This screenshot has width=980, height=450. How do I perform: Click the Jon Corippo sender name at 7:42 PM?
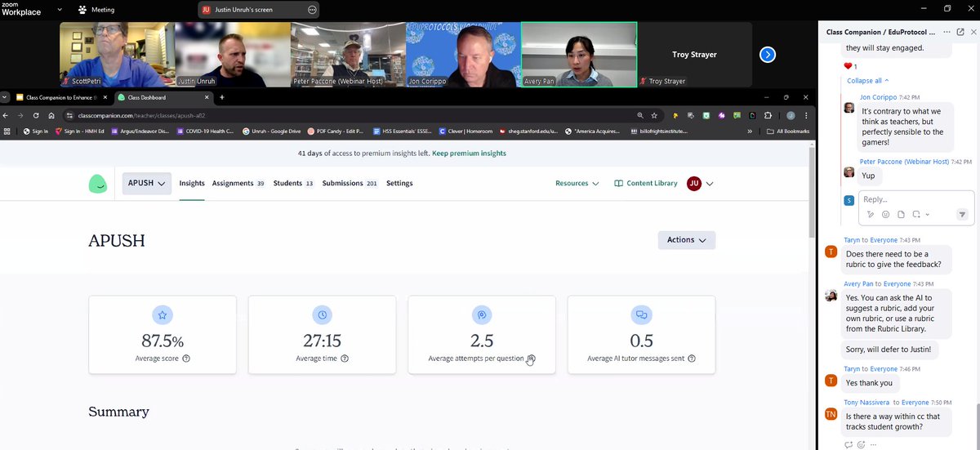878,97
